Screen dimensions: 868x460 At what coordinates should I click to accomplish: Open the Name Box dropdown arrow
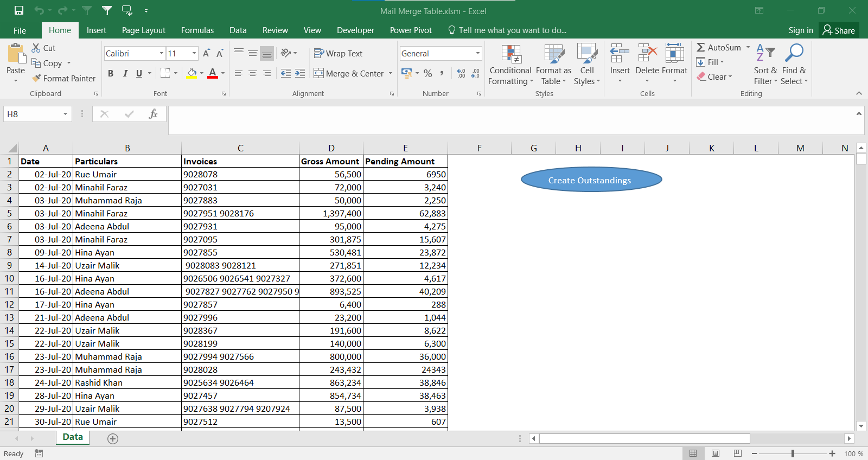click(65, 114)
